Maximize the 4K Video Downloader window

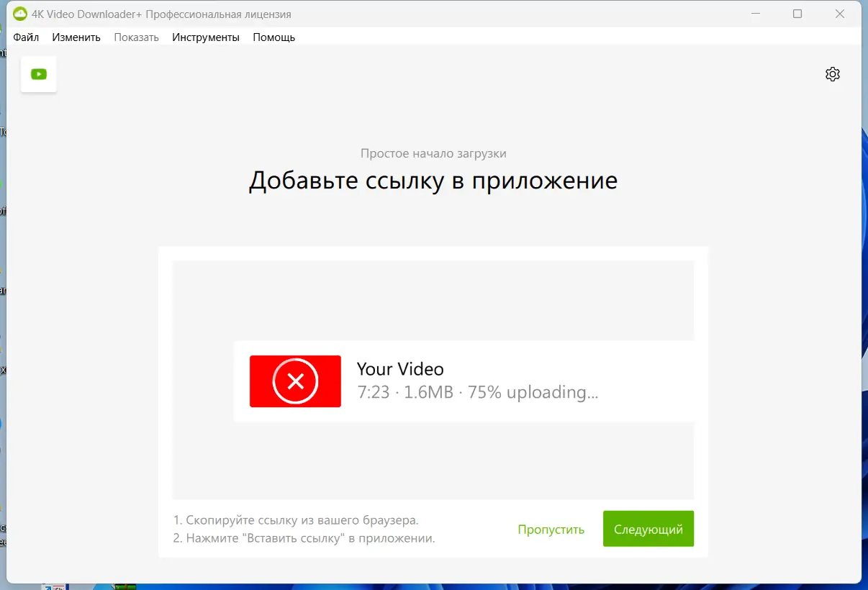[797, 14]
